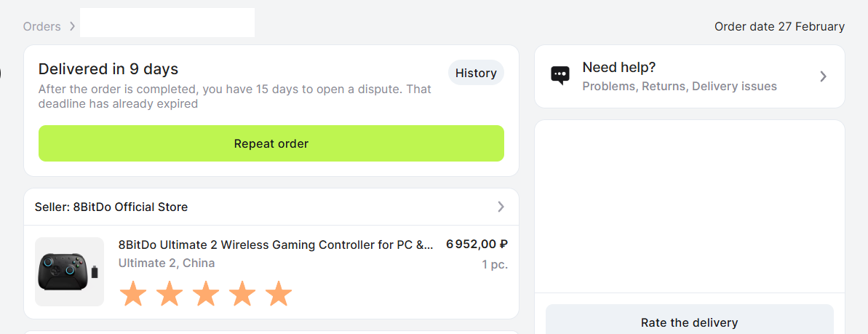Click the chat bubble help icon

click(x=560, y=75)
